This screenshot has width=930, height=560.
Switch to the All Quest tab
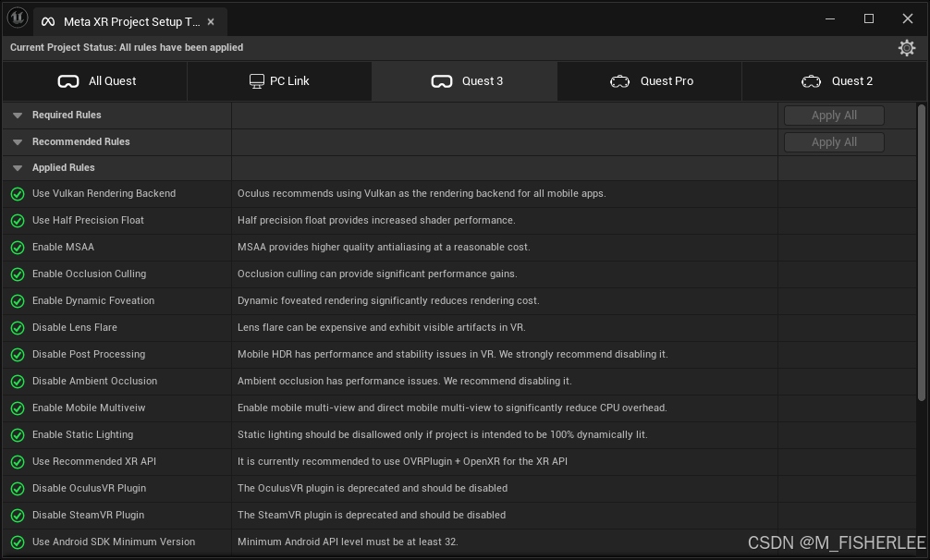click(95, 81)
